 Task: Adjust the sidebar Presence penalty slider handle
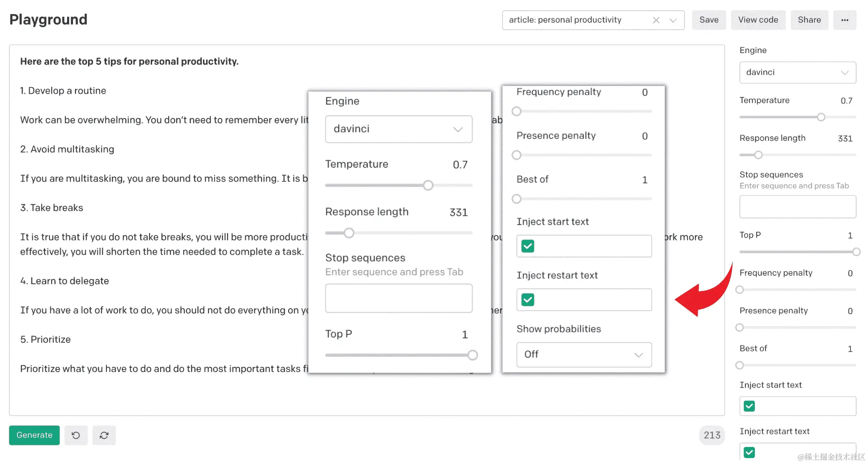740,327
